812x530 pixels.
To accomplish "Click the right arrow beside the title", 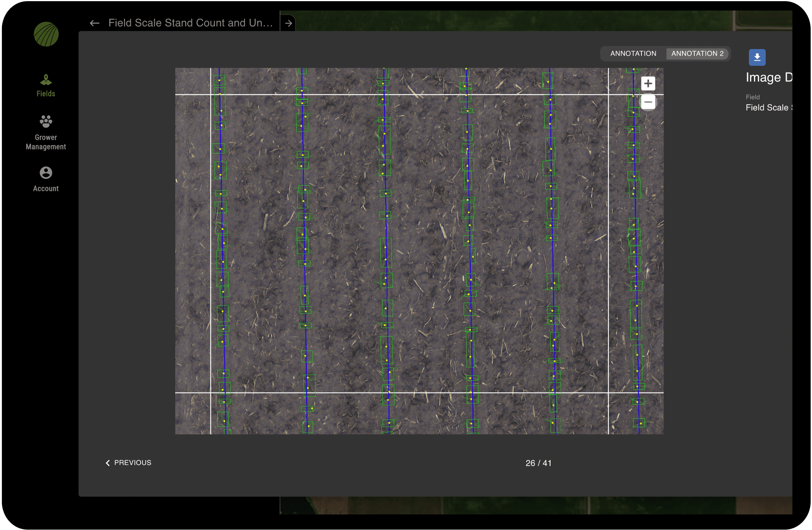I will coord(288,23).
